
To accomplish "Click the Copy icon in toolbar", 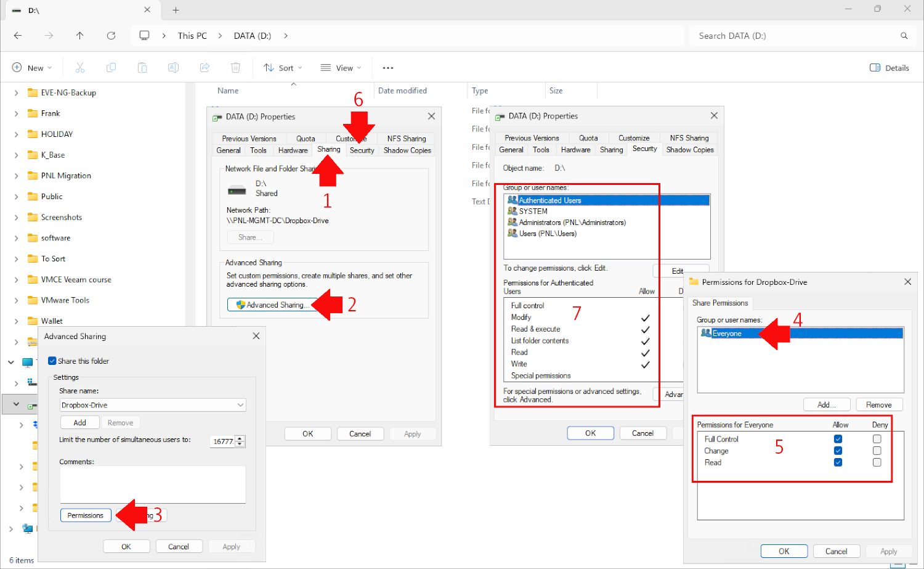I will 111,68.
